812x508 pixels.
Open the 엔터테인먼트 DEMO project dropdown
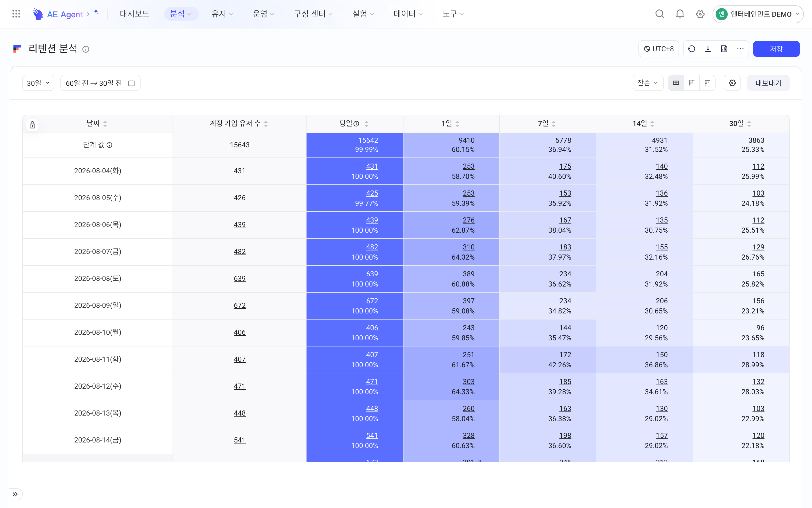(758, 14)
